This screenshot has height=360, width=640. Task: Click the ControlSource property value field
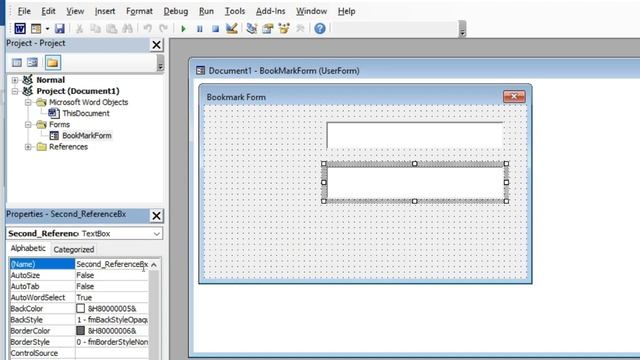point(112,353)
